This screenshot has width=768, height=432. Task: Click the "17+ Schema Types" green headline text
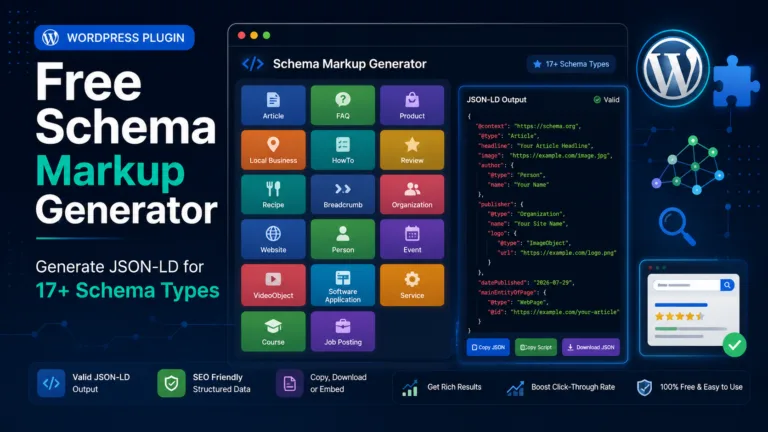click(x=127, y=290)
